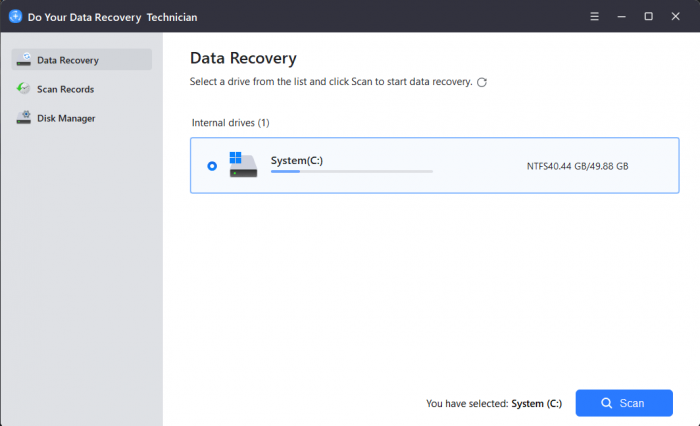700x426 pixels.
Task: Open the hamburger menu in title bar
Action: [594, 16]
